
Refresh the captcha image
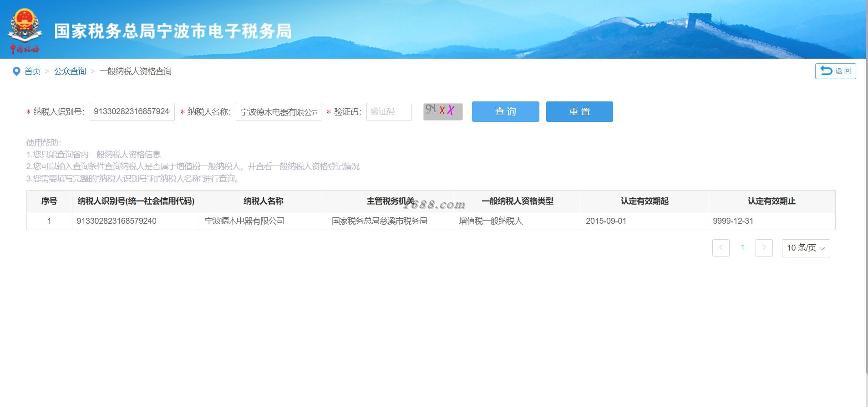click(x=443, y=111)
